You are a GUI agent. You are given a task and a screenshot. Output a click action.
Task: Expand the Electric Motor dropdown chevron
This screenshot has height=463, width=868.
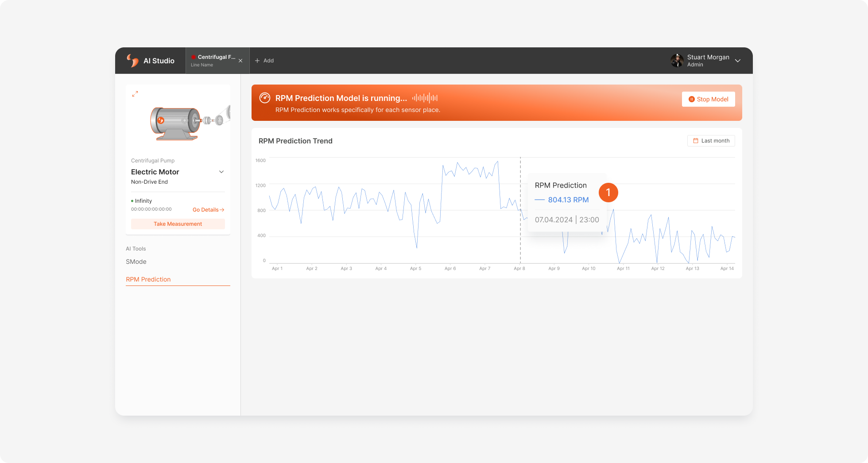(x=221, y=172)
